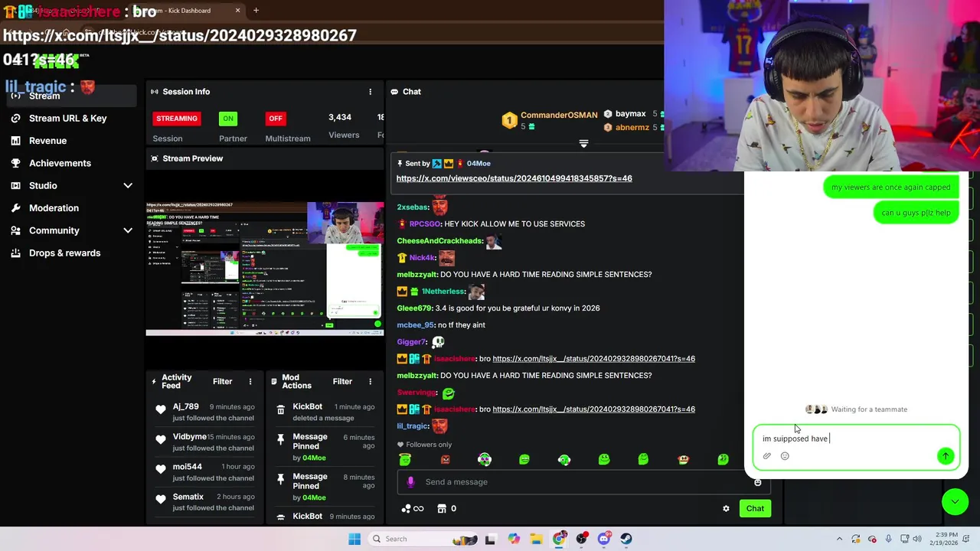
Task: Open isaacishere's latest x.com link in chat
Action: point(593,409)
